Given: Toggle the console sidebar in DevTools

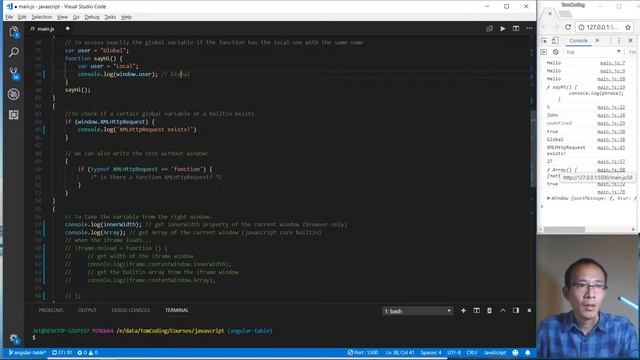Looking at the screenshot, I should click(544, 52).
